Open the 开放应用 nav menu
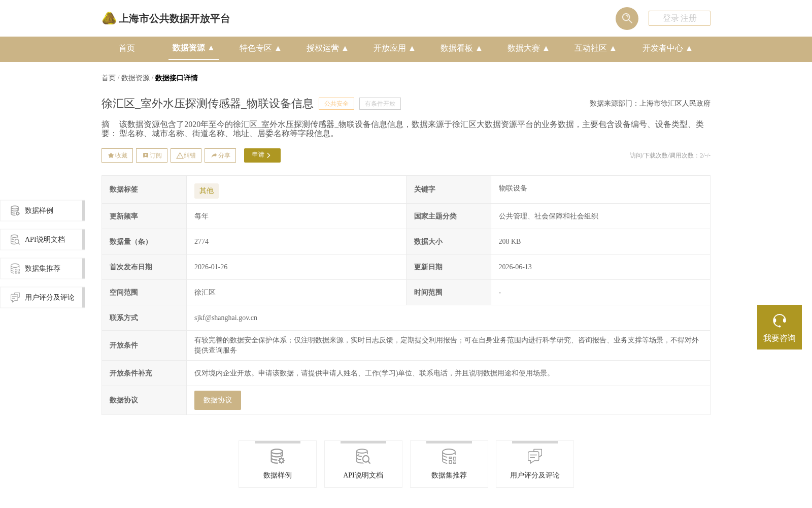812x508 pixels. coord(394,48)
